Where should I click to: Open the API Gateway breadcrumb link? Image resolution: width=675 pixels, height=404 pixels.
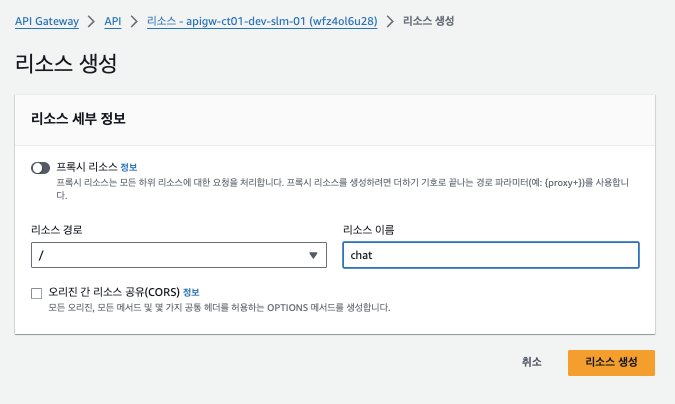(47, 21)
